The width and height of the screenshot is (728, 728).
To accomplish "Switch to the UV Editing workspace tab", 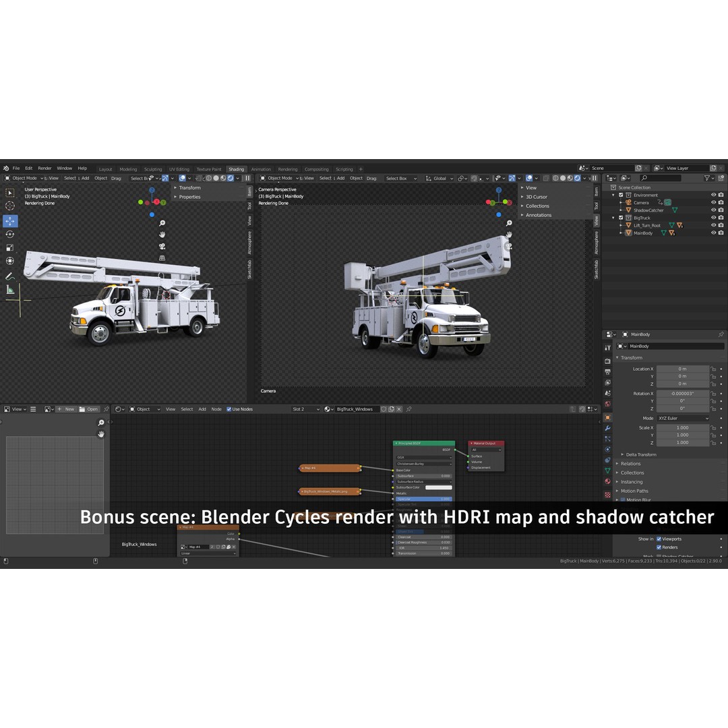I will 179,169.
